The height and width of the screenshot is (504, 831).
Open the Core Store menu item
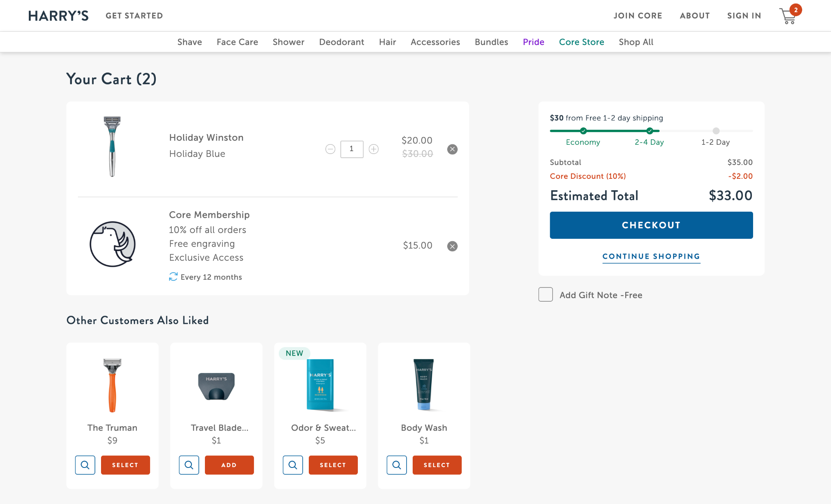581,42
